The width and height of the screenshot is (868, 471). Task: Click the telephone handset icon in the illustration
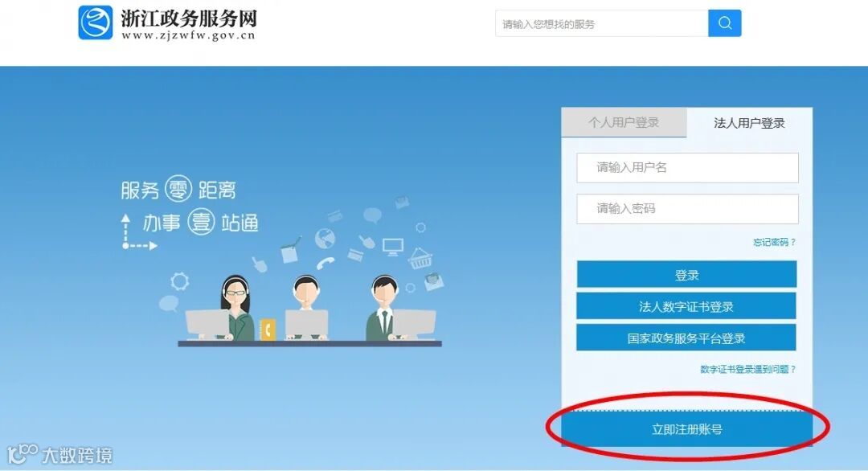325,262
